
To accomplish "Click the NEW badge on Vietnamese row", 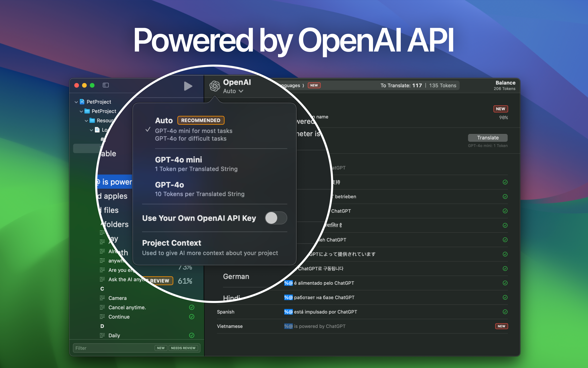I will pyautogui.click(x=501, y=326).
